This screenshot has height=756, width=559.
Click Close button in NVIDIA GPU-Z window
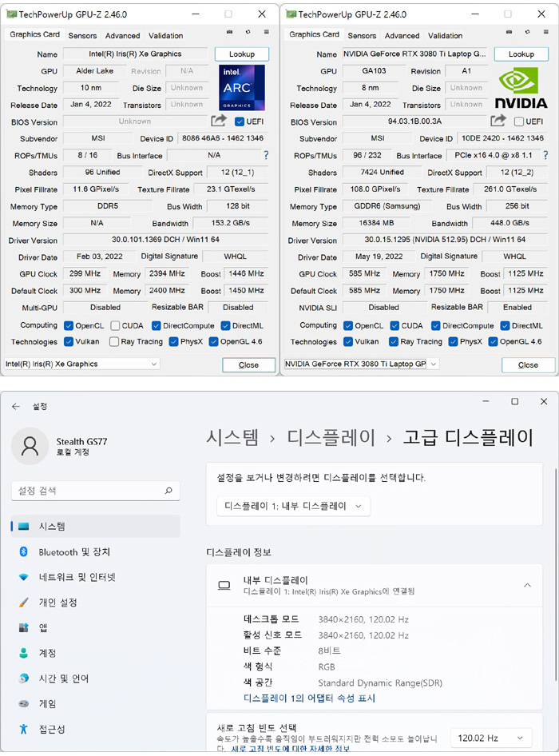pos(528,365)
